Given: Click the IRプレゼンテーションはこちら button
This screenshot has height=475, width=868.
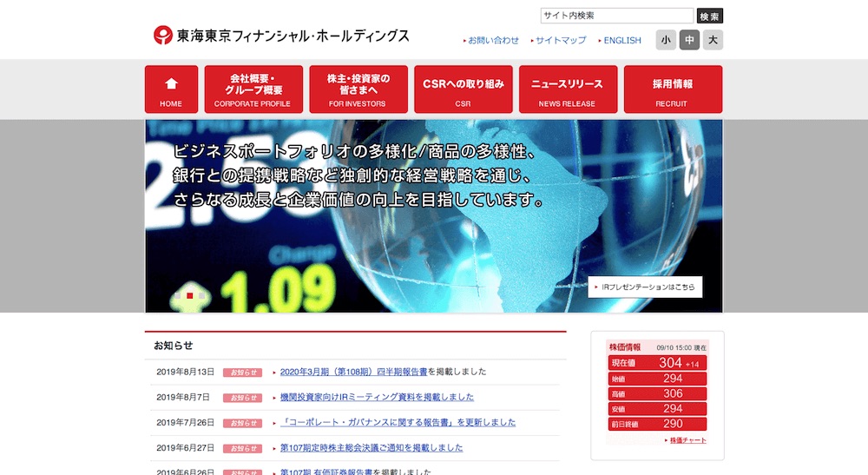Looking at the screenshot, I should point(645,287).
